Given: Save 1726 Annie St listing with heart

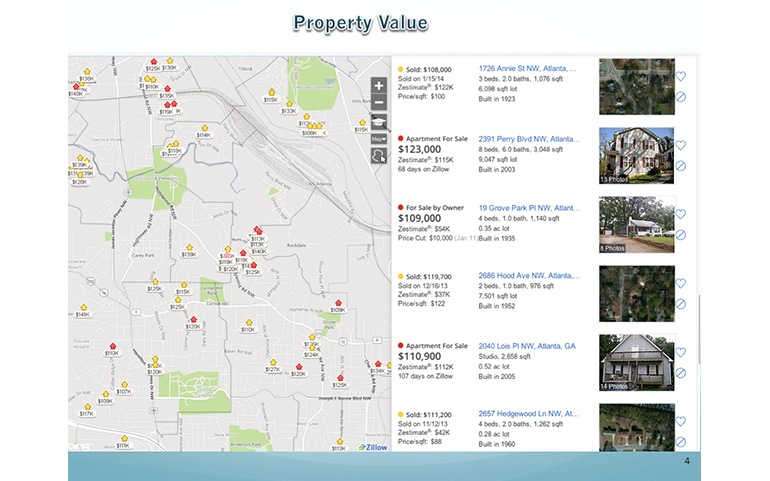Looking at the screenshot, I should tap(680, 75).
